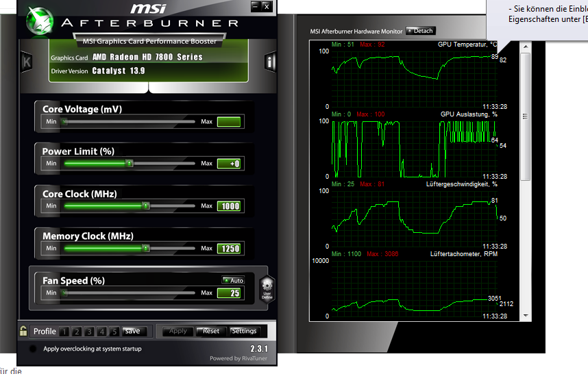Click the Lüftertachometer RPM graph

coord(415,288)
